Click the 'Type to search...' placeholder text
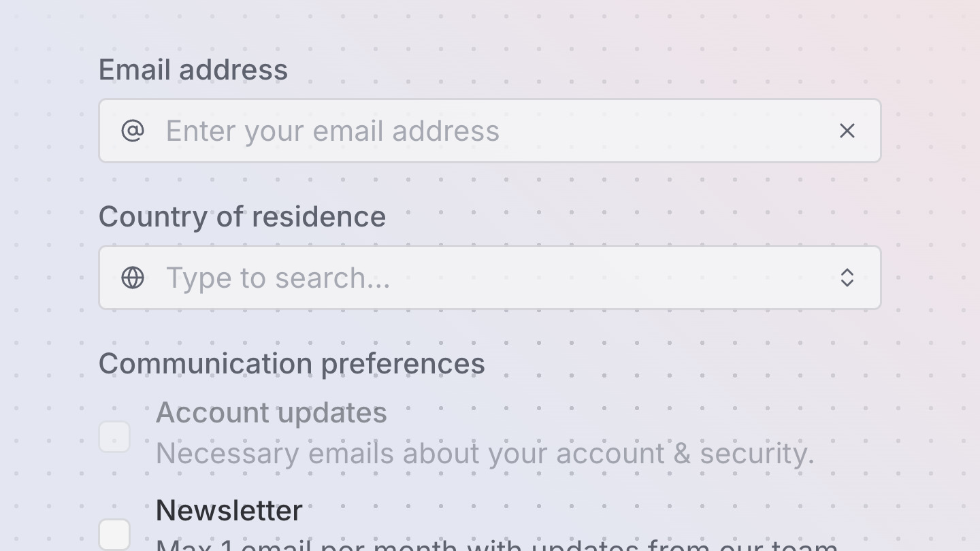The image size is (980, 551). [278, 278]
